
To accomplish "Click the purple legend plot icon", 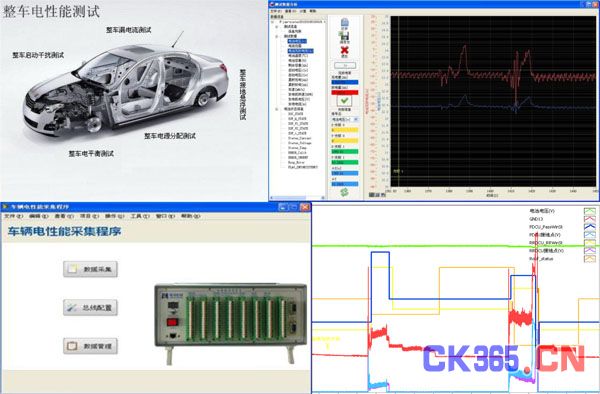I will pos(590,251).
